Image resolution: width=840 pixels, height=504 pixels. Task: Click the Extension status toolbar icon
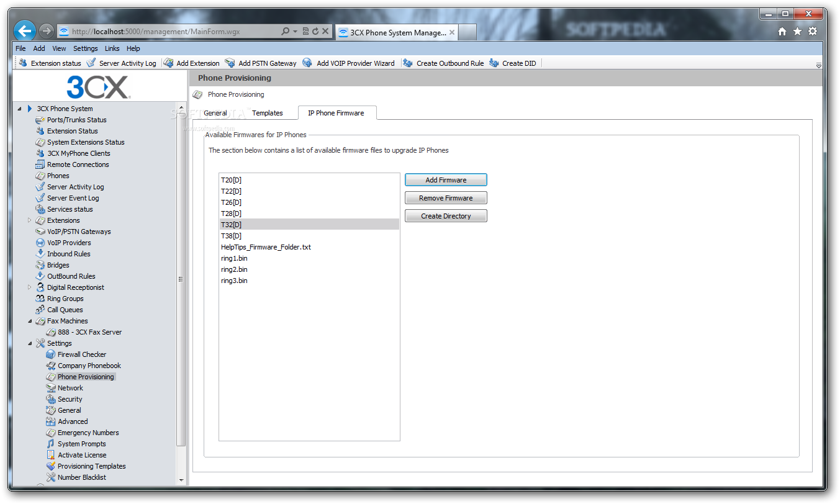(23, 63)
